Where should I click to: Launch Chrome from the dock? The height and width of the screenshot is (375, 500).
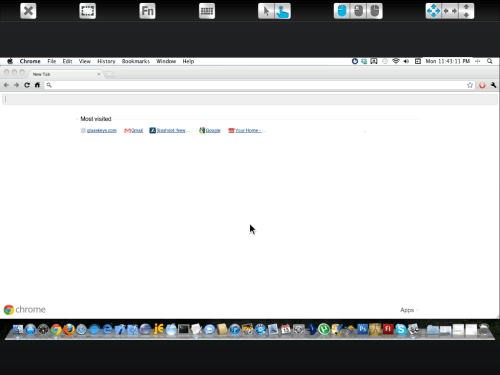[x=56, y=330]
